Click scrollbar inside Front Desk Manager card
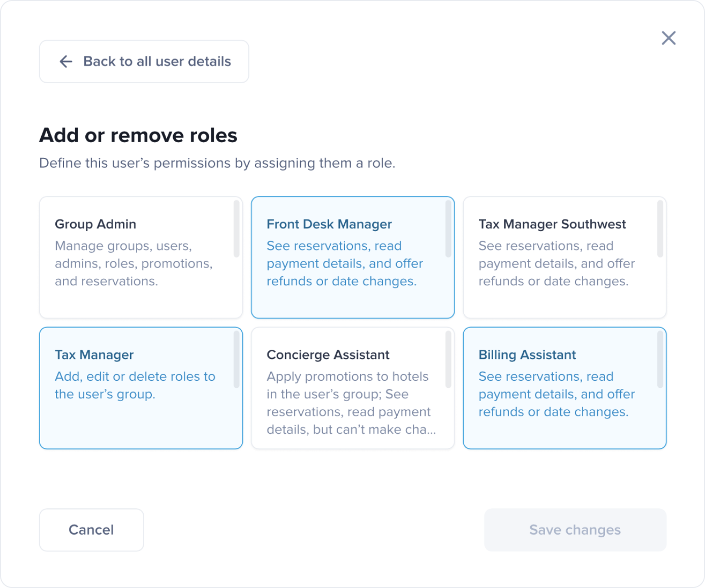This screenshot has height=588, width=705. (448, 228)
